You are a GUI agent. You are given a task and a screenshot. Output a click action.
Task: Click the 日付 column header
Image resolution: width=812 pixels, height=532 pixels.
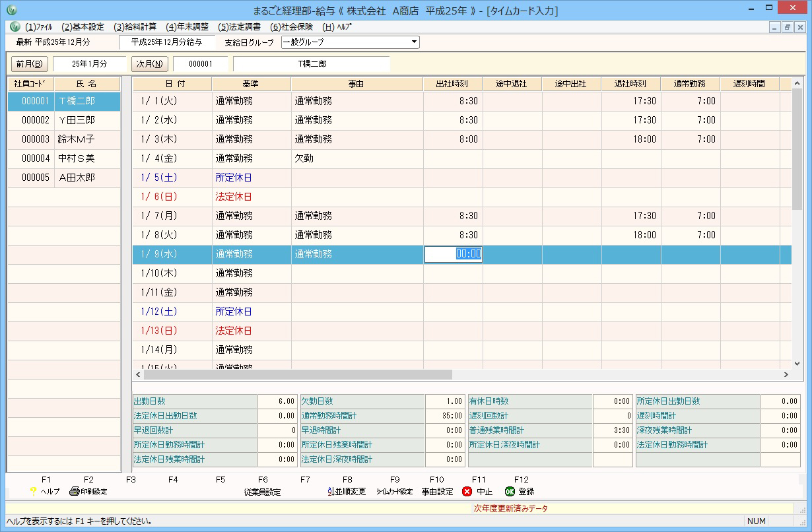pos(172,84)
